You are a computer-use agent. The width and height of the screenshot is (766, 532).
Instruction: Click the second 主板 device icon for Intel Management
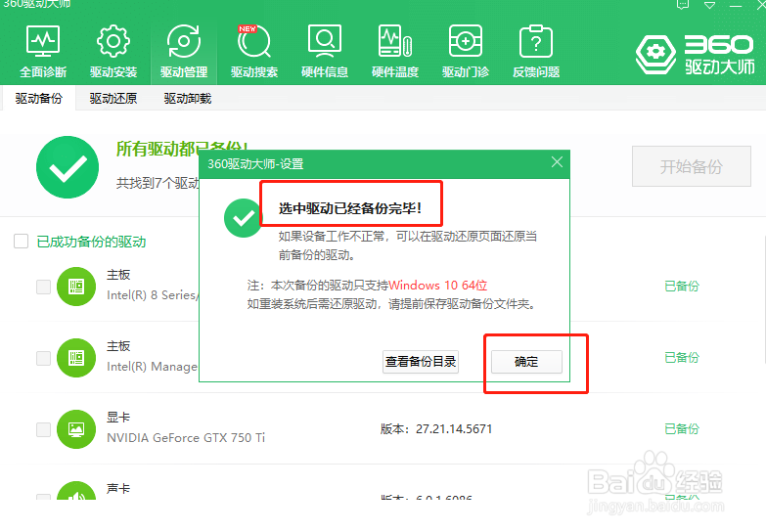76,358
